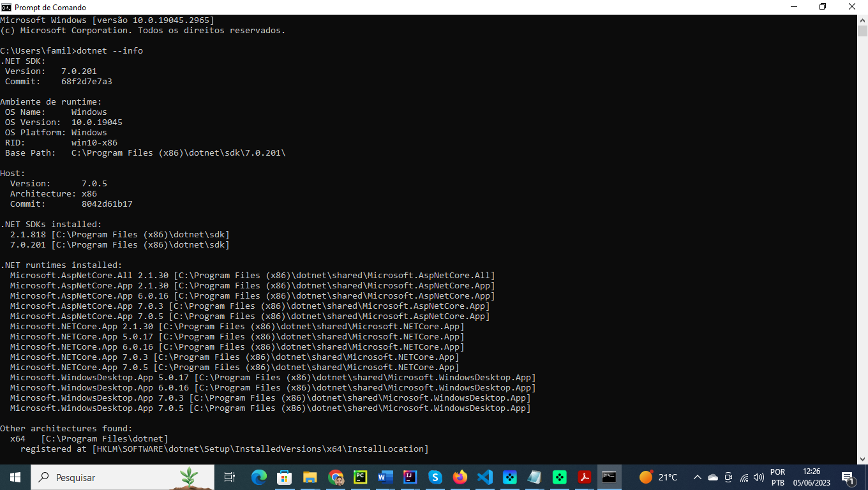Open the volume speaker control
The image size is (868, 490).
(x=759, y=477)
